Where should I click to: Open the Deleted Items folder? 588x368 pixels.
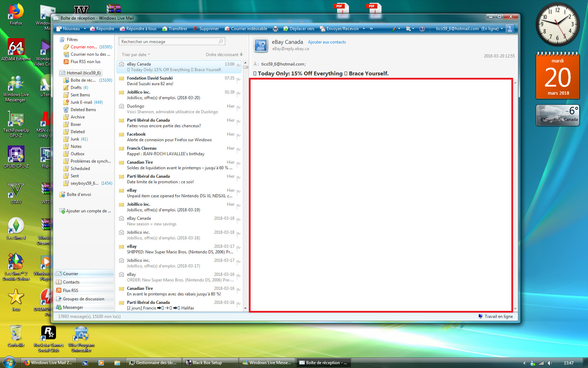click(x=79, y=110)
